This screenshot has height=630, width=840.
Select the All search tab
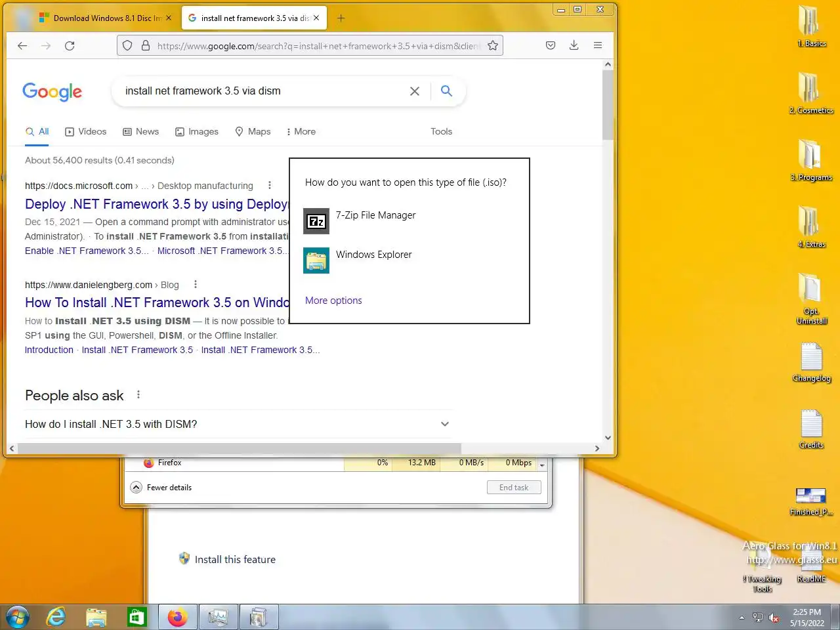tap(37, 131)
